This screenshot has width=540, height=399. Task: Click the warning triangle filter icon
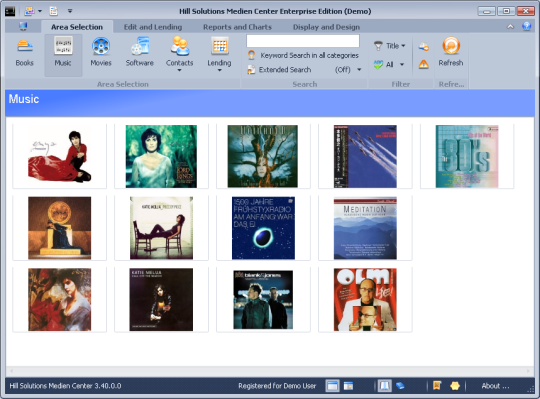click(424, 64)
